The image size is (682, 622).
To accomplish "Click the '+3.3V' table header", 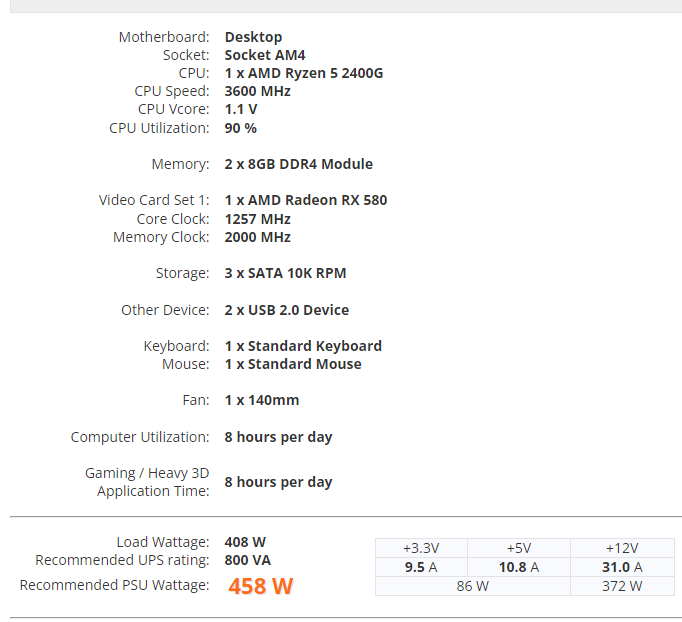I will (x=421, y=548).
